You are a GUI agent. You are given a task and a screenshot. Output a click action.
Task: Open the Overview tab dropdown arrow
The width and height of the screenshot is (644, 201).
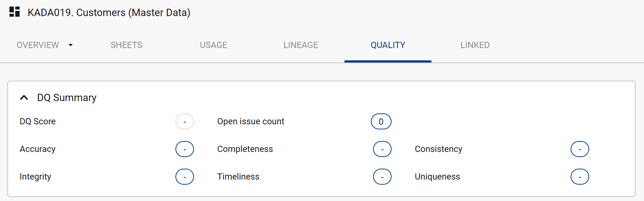point(70,45)
